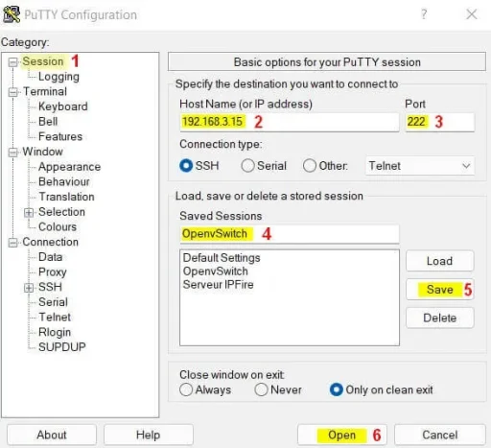This screenshot has width=491, height=448.
Task: Open the Telnet category in the tree
Action: pyautogui.click(x=55, y=317)
